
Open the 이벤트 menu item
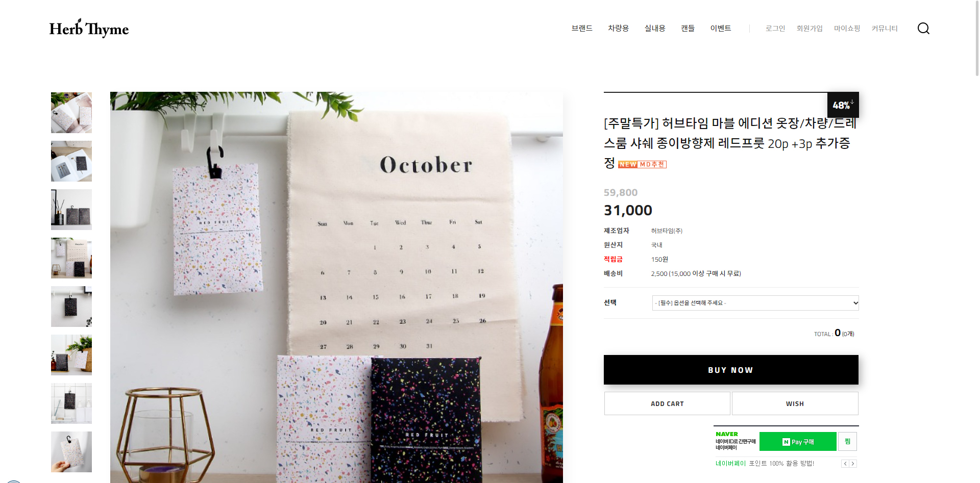(721, 28)
